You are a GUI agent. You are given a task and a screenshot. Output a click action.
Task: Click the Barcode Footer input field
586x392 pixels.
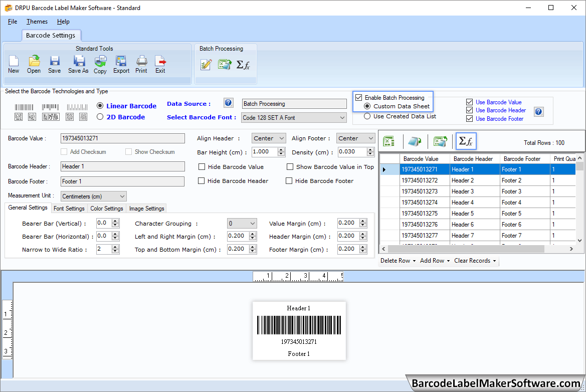coord(123,181)
